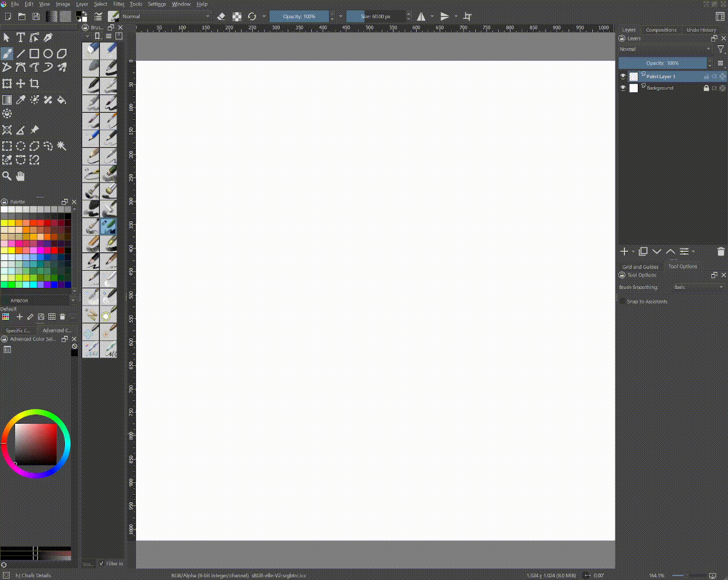Duplicate the current layer
Viewport: 728px width, 580px height.
pyautogui.click(x=643, y=251)
